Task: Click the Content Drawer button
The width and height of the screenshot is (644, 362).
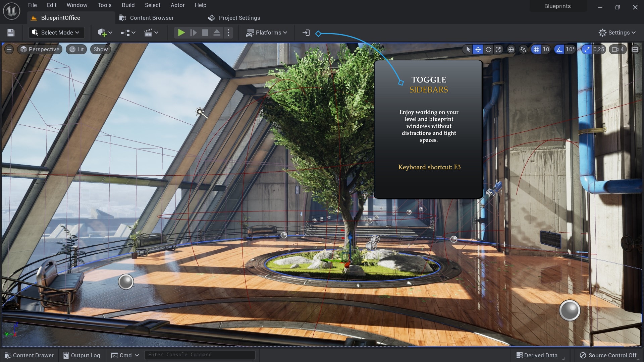Action: [29, 355]
